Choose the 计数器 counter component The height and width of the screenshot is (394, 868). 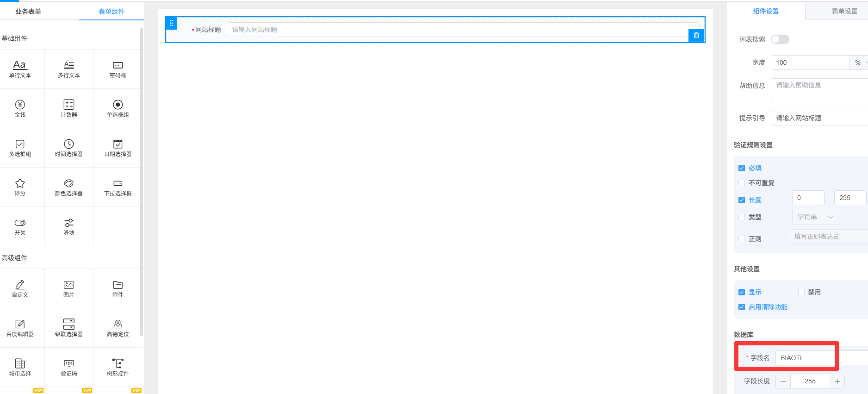click(68, 108)
